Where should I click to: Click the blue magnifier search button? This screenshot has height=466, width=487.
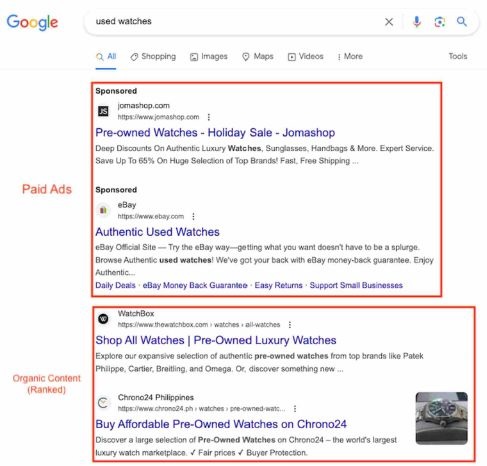pos(462,22)
